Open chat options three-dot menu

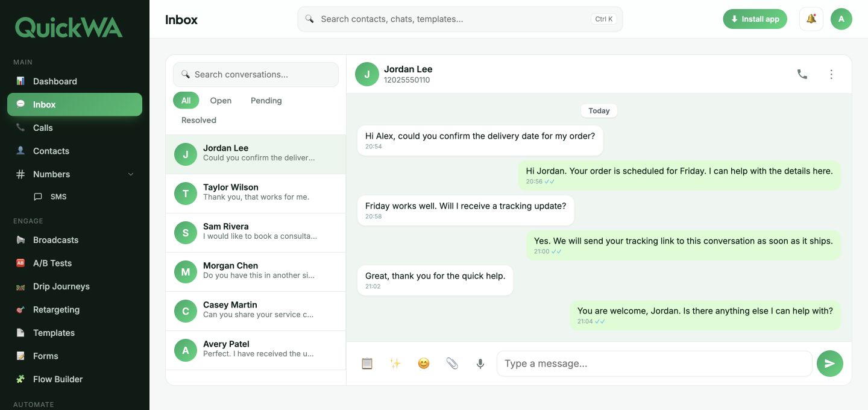coord(831,74)
